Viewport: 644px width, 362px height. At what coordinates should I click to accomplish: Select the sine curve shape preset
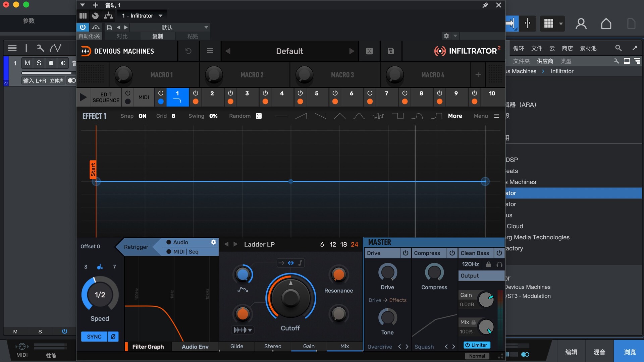359,116
